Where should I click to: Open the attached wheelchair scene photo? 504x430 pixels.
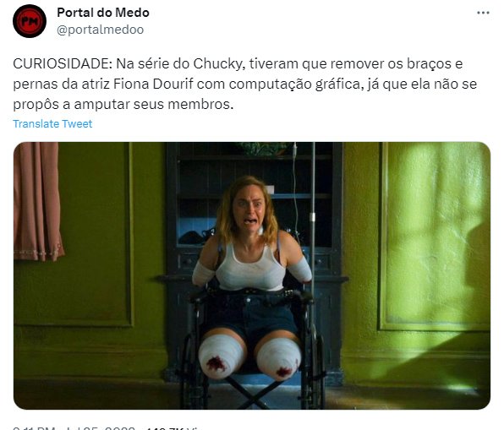pos(252,275)
